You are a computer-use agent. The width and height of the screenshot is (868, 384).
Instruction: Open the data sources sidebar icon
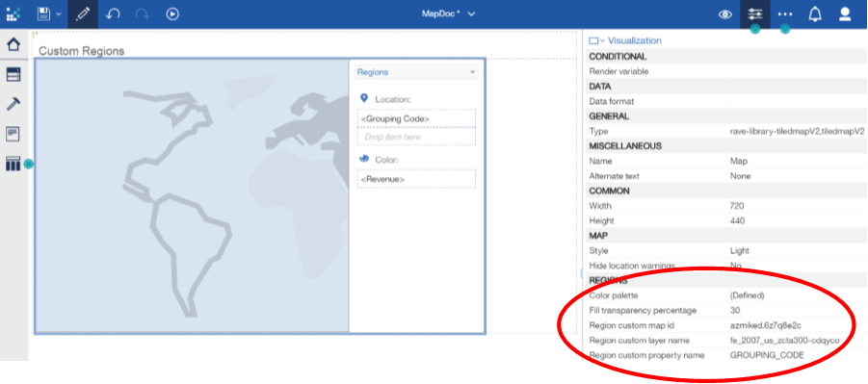(x=13, y=74)
